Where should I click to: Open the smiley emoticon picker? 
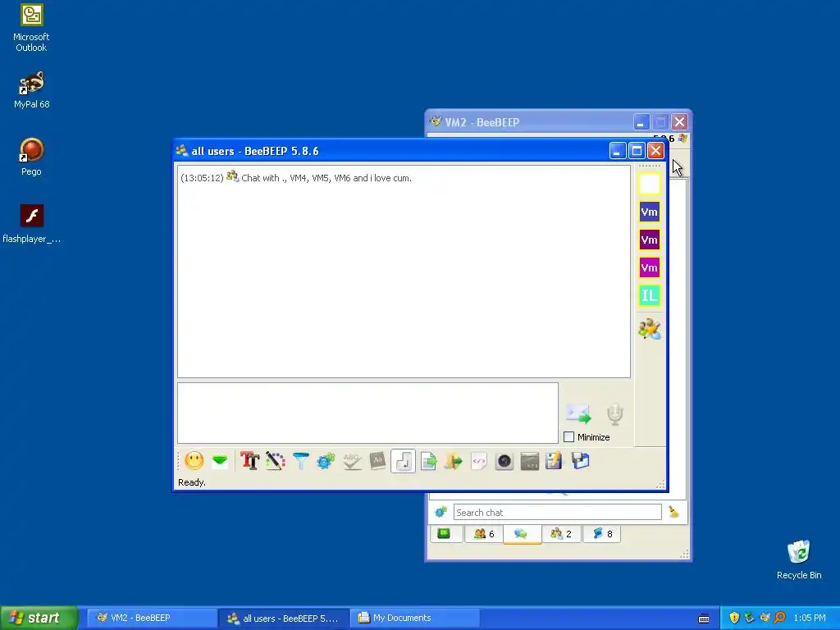click(194, 461)
